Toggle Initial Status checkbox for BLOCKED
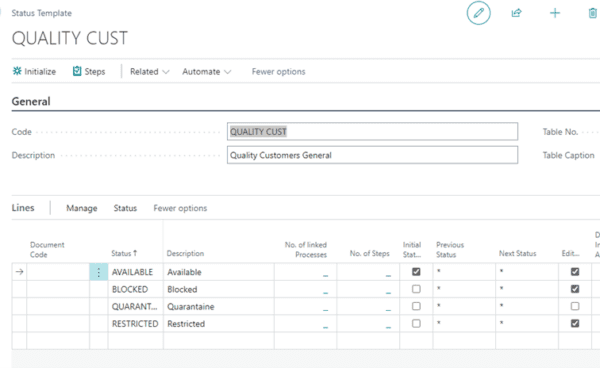The width and height of the screenshot is (600, 368). point(416,289)
